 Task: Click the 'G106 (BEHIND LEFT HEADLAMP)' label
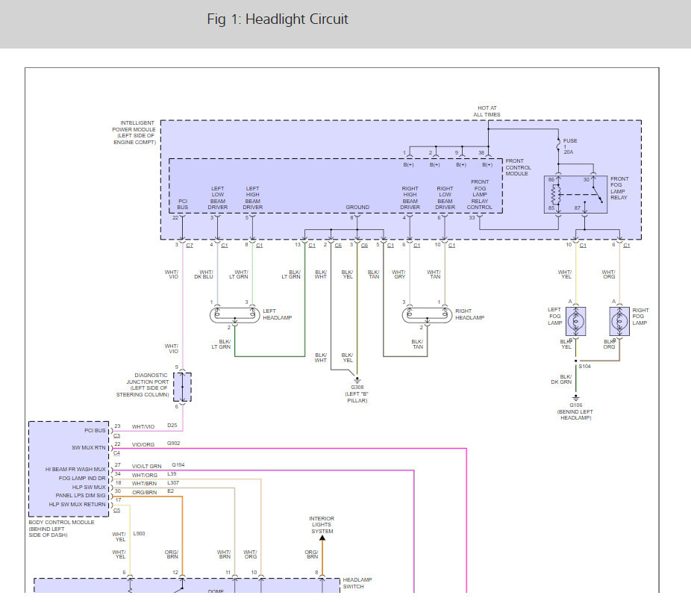coord(575,411)
